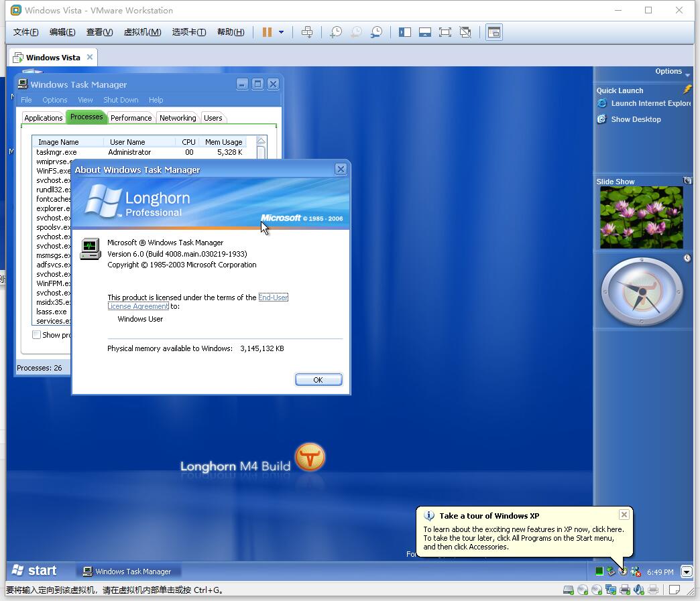Open the 虚拟机(M) menu in VMware
The image size is (700, 601).
coord(142,32)
